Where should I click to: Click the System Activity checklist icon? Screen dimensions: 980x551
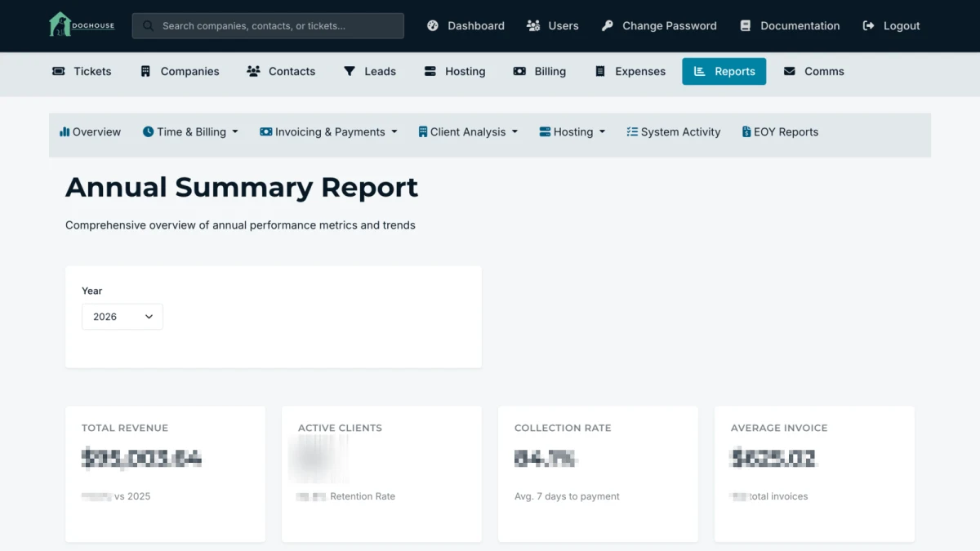pyautogui.click(x=632, y=131)
